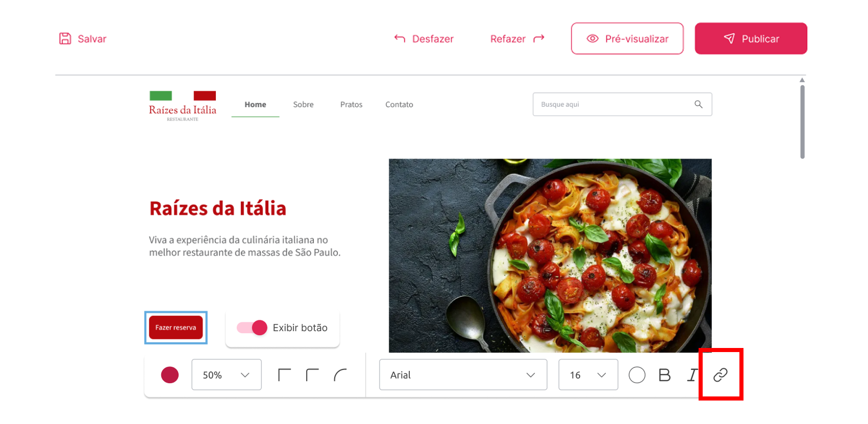Toggle bold text formatting
The width and height of the screenshot is (868, 424).
tap(664, 375)
